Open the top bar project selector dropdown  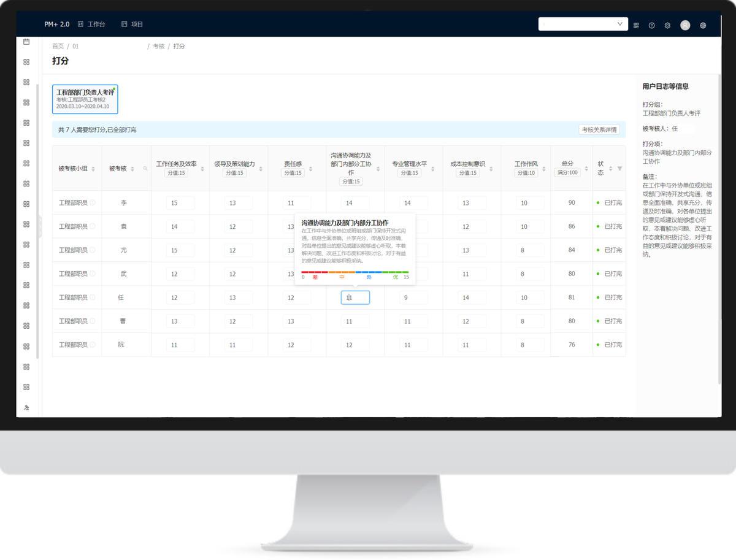tap(583, 24)
